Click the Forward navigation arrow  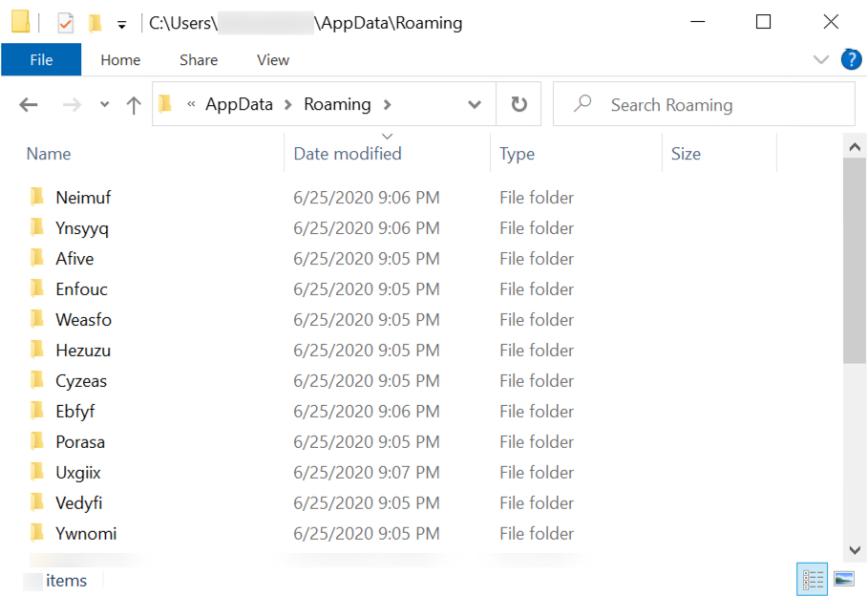point(72,104)
